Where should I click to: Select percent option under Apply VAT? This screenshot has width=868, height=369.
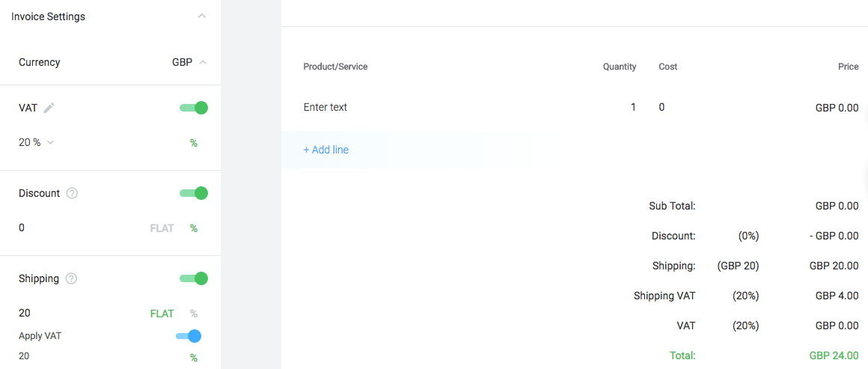click(194, 357)
